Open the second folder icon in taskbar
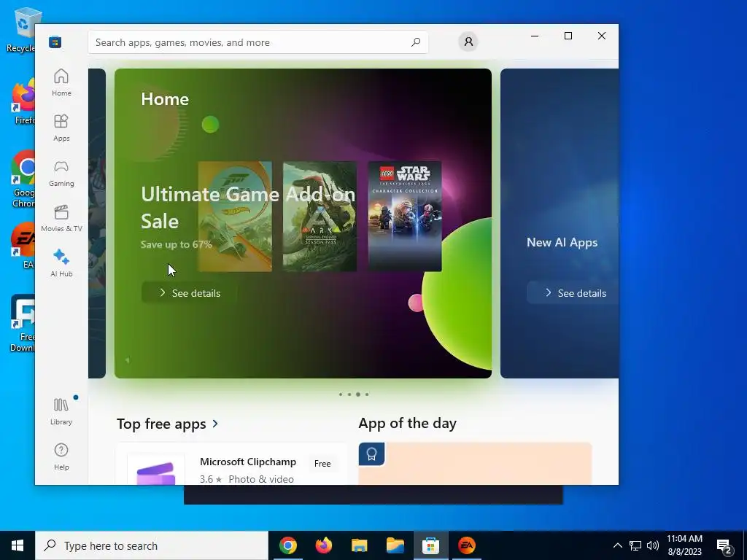Viewport: 747px width, 560px height. 395,545
